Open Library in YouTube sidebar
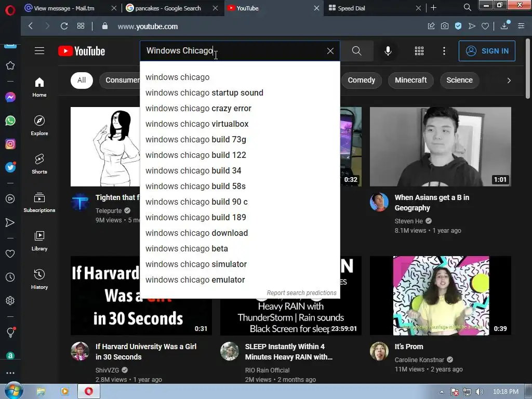The width and height of the screenshot is (532, 399). pos(39,241)
